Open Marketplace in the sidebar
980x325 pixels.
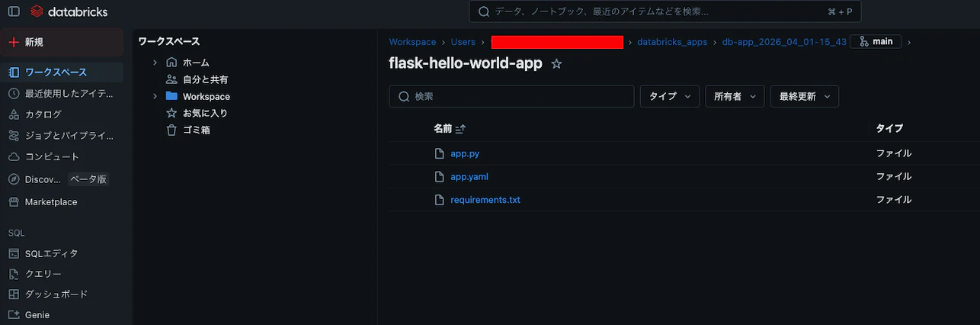[62, 201]
